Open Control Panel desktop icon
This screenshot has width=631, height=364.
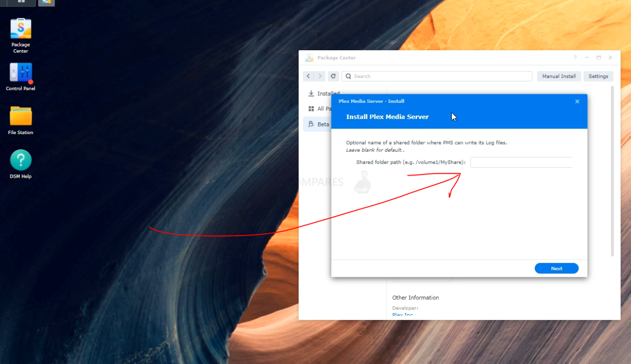click(x=20, y=77)
